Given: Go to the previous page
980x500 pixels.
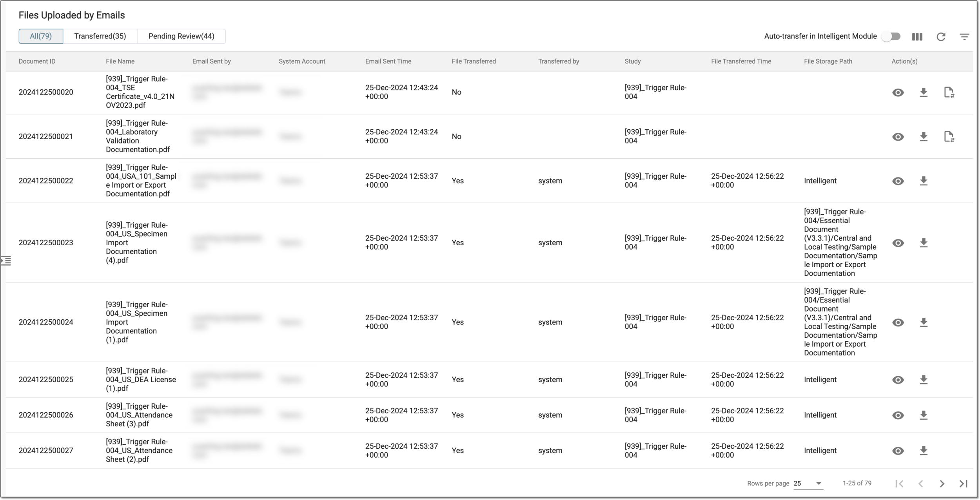Looking at the screenshot, I should (921, 484).
